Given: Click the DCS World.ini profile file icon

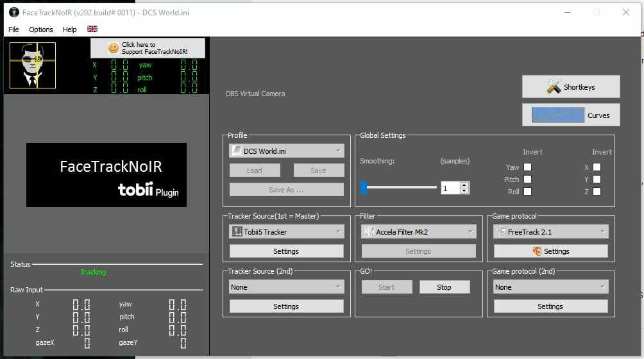Looking at the screenshot, I should 237,151.
